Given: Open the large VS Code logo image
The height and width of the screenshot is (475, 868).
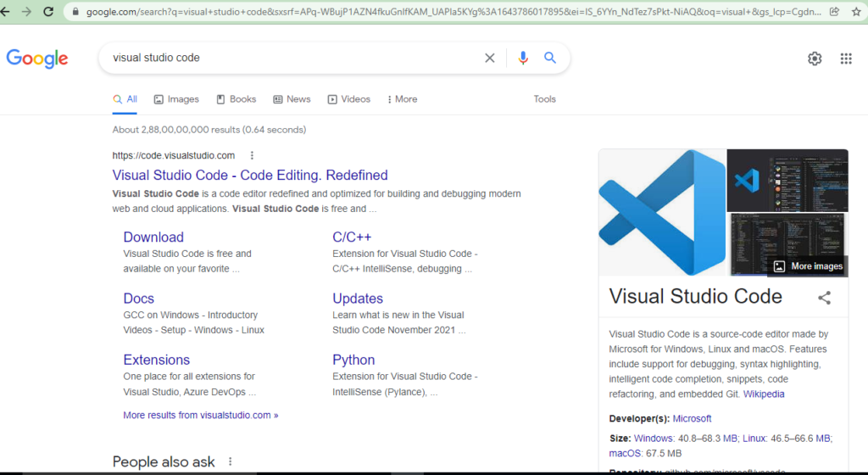Looking at the screenshot, I should (662, 212).
